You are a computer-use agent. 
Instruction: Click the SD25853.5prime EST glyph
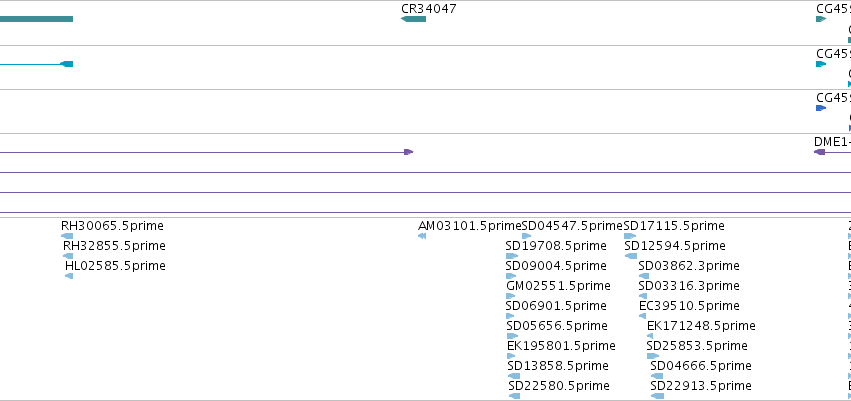[x=653, y=356]
